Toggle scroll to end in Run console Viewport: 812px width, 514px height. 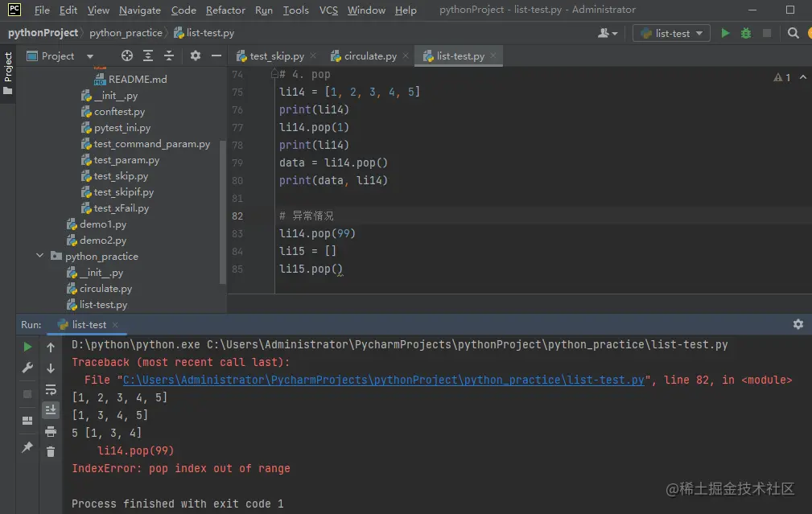click(51, 410)
